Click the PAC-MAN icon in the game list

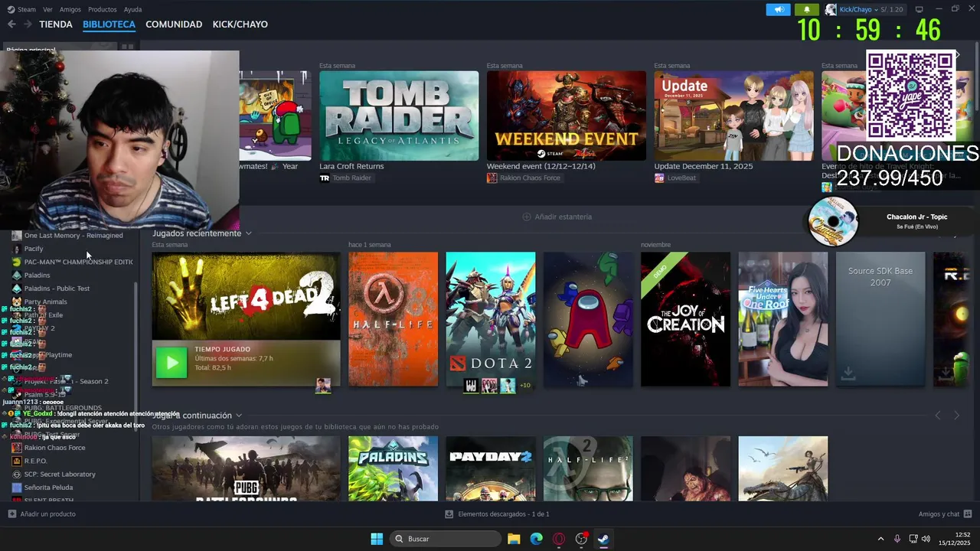coord(17,262)
